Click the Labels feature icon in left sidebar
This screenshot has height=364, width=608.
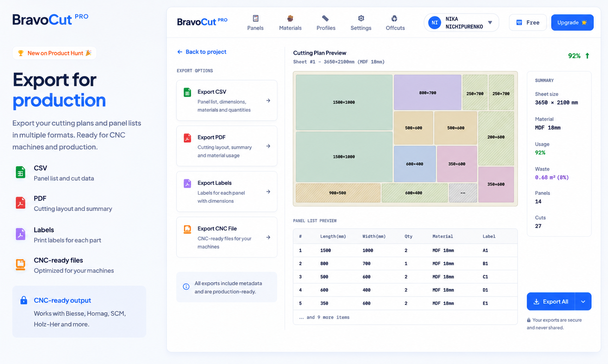click(21, 234)
